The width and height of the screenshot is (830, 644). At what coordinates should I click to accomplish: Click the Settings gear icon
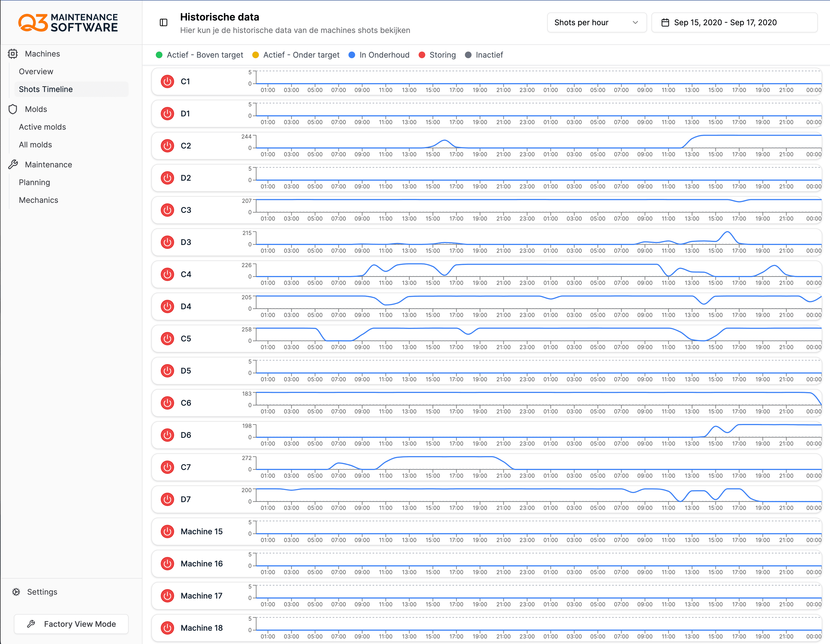pos(16,592)
